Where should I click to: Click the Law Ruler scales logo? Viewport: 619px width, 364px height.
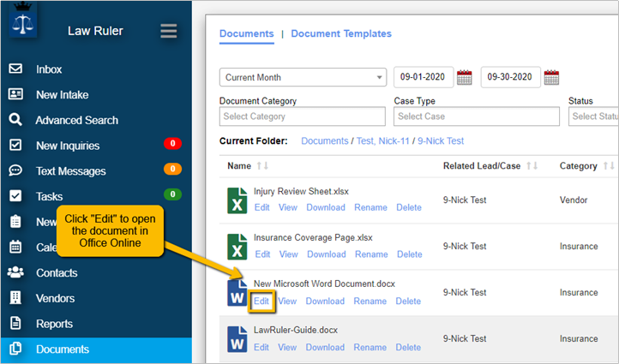[22, 21]
